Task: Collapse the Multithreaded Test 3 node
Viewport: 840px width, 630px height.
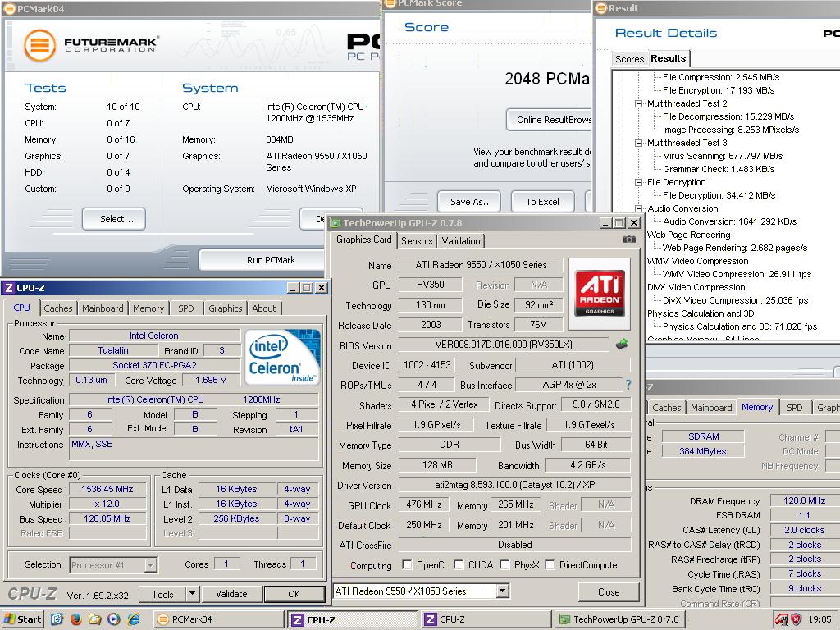Action: tap(638, 143)
